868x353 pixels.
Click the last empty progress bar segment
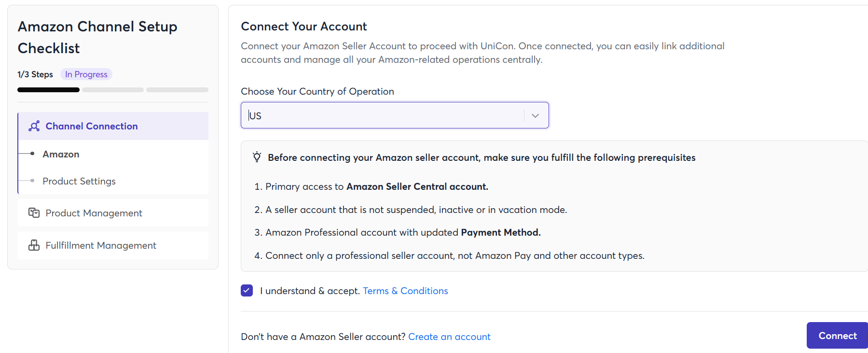[177, 90]
